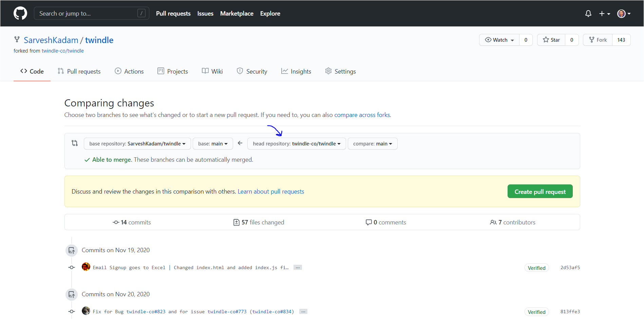Open the Watch dropdown
Viewport: 644px width, 319px height.
[x=499, y=40]
